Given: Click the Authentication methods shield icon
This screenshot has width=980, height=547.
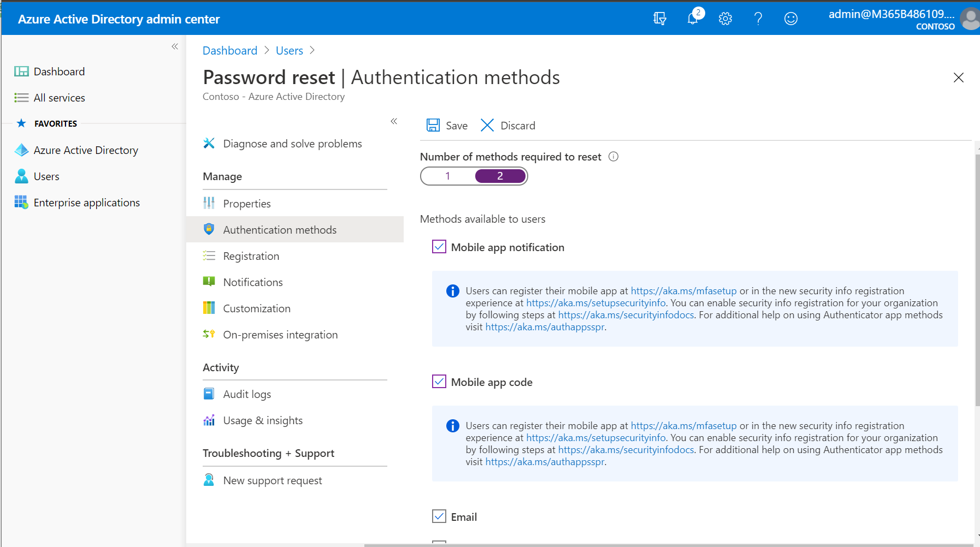Looking at the screenshot, I should pos(209,229).
